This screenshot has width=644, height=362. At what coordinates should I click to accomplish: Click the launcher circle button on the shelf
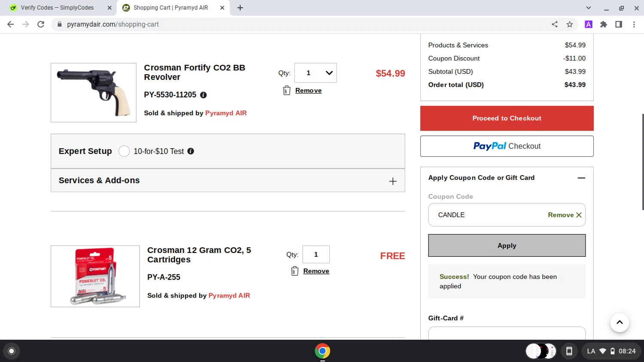(x=12, y=351)
